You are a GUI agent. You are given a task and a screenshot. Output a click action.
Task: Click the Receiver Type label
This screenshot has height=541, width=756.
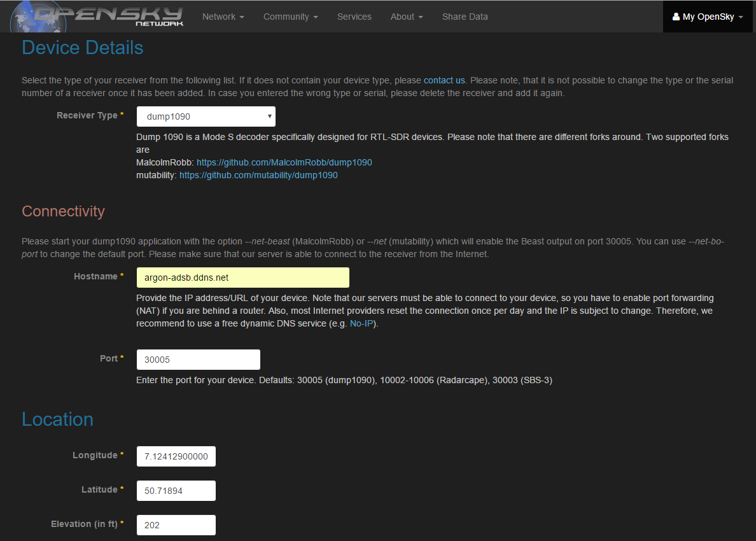[x=90, y=115]
